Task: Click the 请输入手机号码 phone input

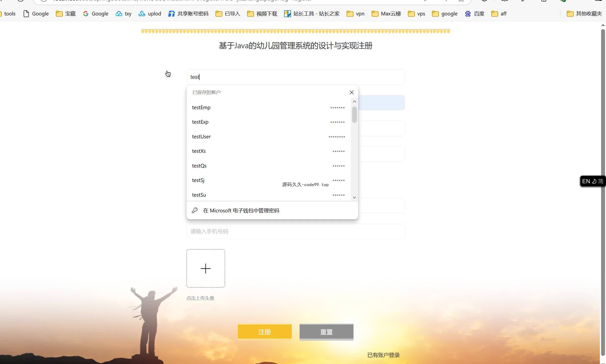Action: tap(295, 231)
